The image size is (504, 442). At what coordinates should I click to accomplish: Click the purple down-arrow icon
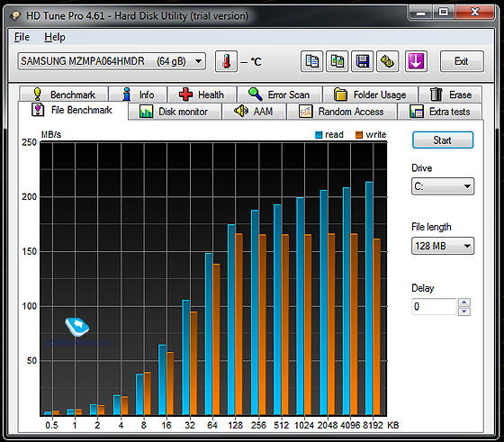pos(416,61)
